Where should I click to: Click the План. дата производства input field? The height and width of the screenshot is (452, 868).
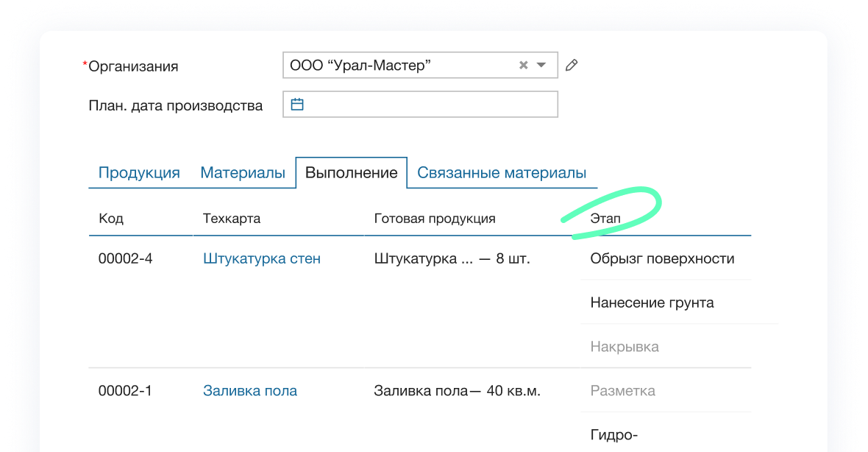click(420, 104)
